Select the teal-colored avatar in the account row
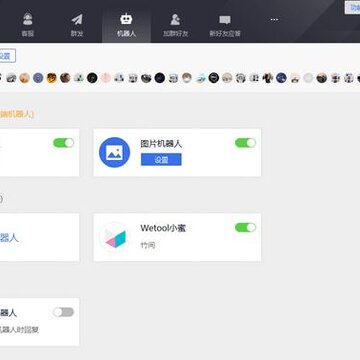This screenshot has width=360, height=360. [200, 78]
